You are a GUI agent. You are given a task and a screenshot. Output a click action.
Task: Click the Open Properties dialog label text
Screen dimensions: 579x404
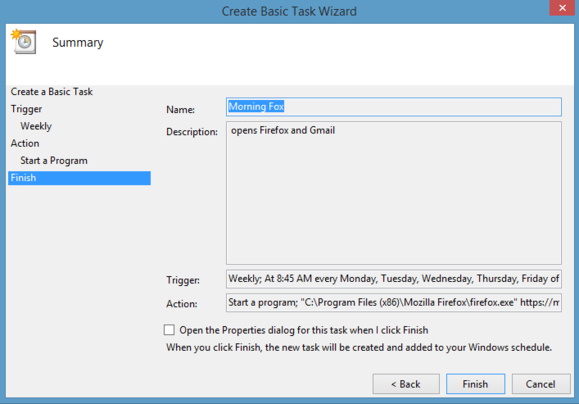(x=304, y=330)
